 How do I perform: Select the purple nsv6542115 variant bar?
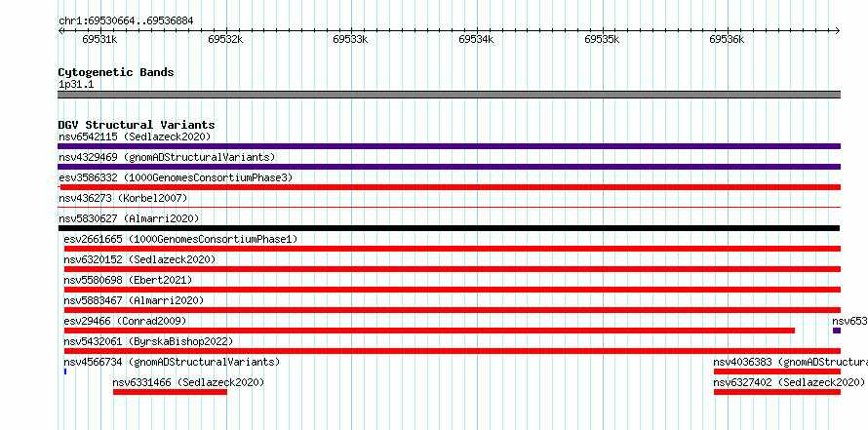(x=449, y=146)
